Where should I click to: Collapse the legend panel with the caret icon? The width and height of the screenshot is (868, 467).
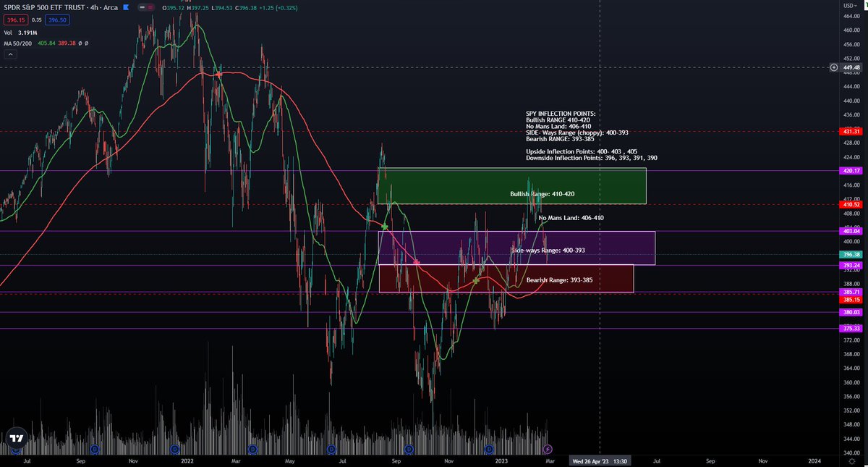pos(10,54)
